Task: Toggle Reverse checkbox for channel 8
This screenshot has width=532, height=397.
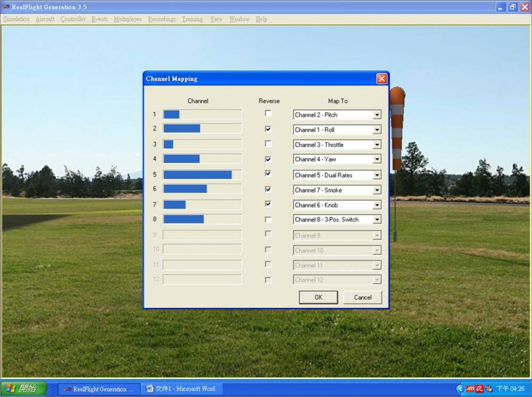Action: pyautogui.click(x=268, y=219)
